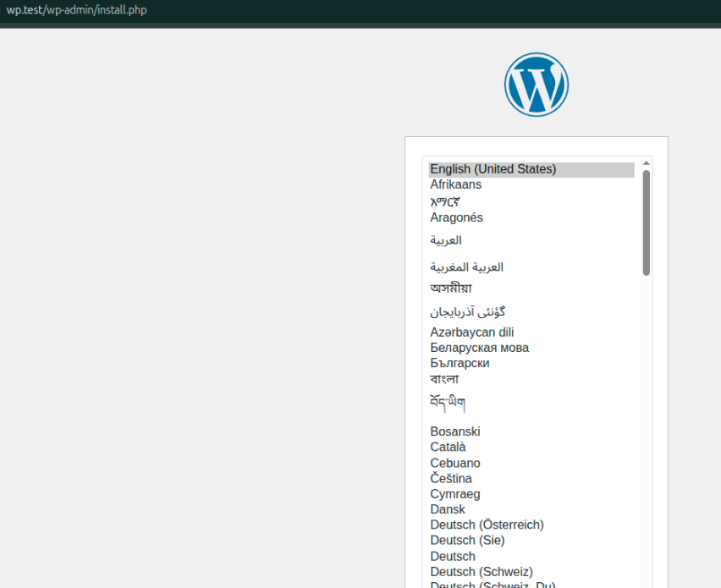Image resolution: width=721 pixels, height=588 pixels.
Task: Pick Azərbaycan dili from the list
Action: tap(471, 332)
